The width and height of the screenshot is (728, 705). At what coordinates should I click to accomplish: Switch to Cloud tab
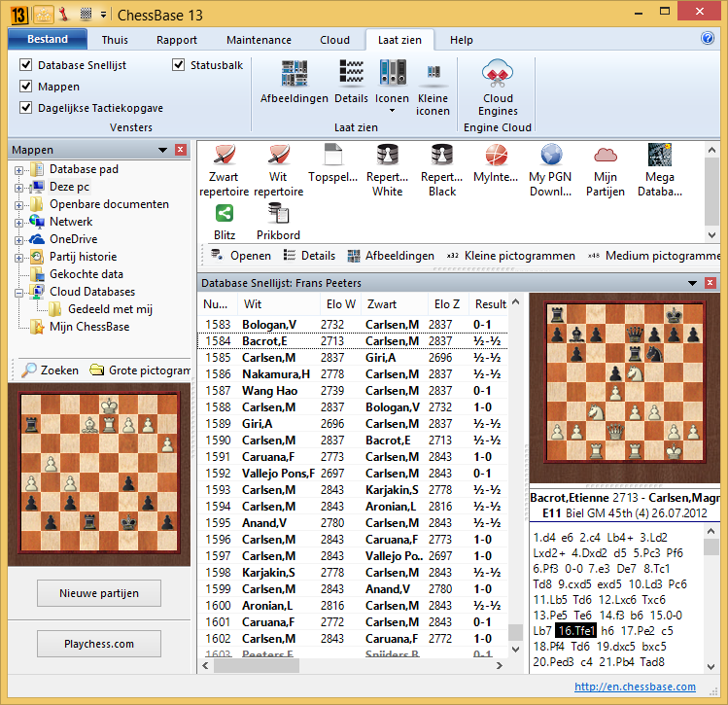[334, 40]
